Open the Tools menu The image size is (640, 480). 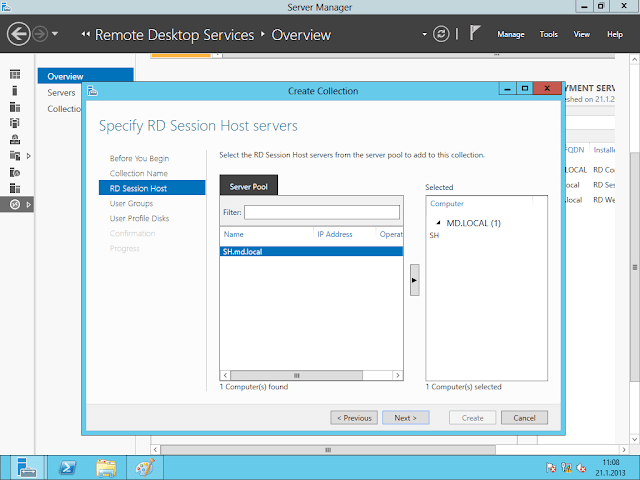point(549,34)
